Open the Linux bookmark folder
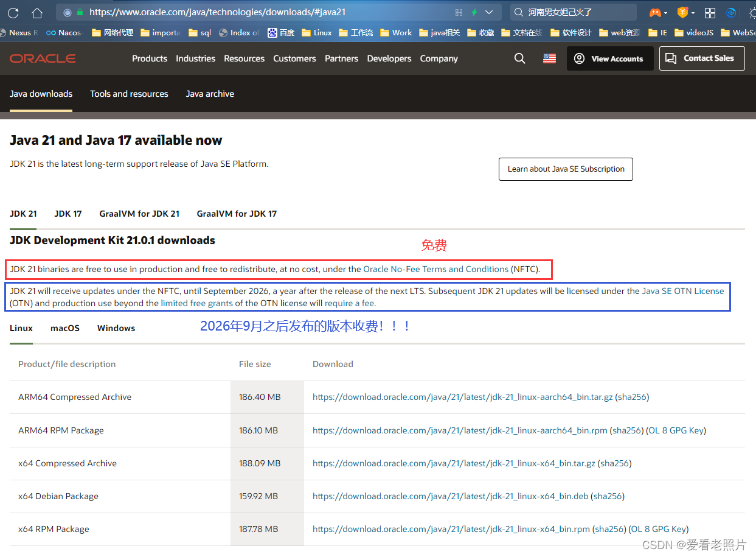 [317, 33]
